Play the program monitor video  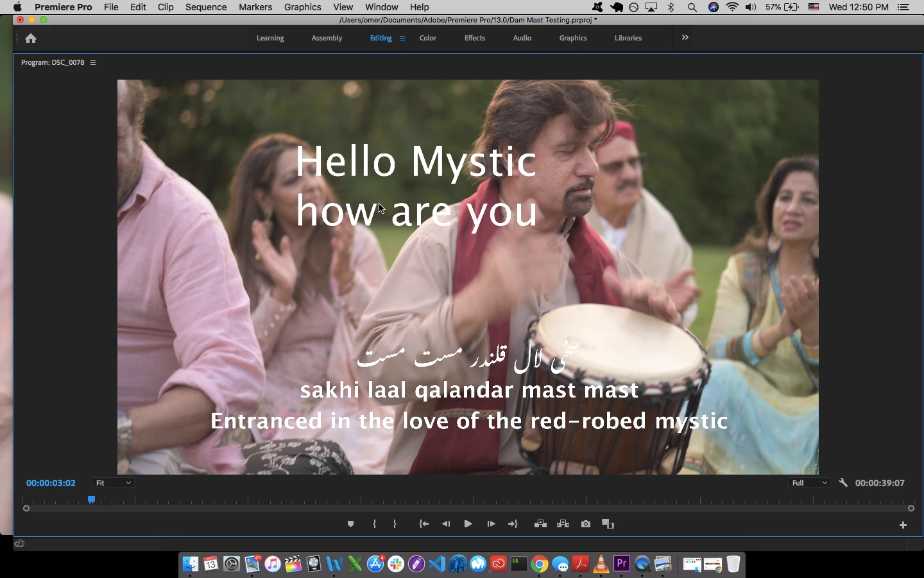[x=468, y=524]
